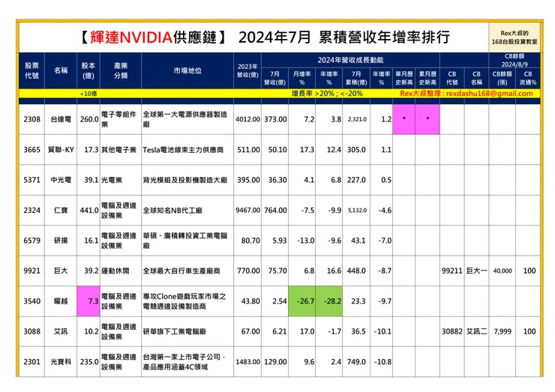Click the 輝達NVIDIA供應鏈 title text
The image size is (555, 392).
(x=153, y=37)
